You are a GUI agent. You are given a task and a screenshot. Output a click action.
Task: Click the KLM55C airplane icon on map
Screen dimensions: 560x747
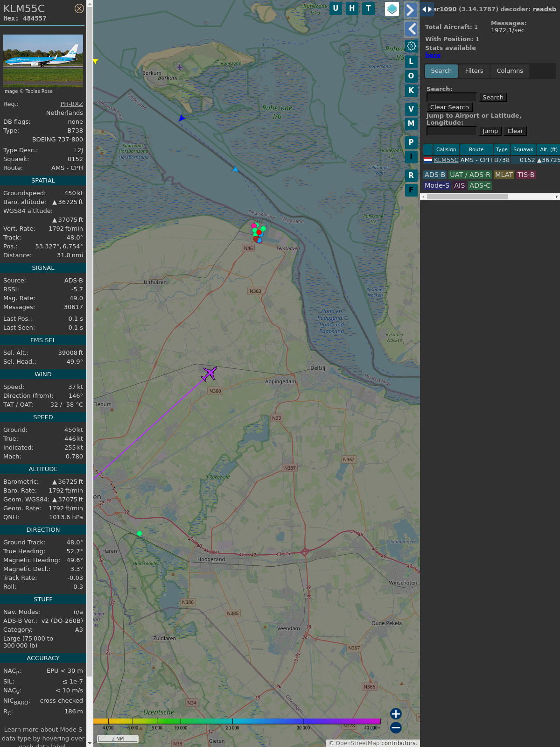pos(209,373)
